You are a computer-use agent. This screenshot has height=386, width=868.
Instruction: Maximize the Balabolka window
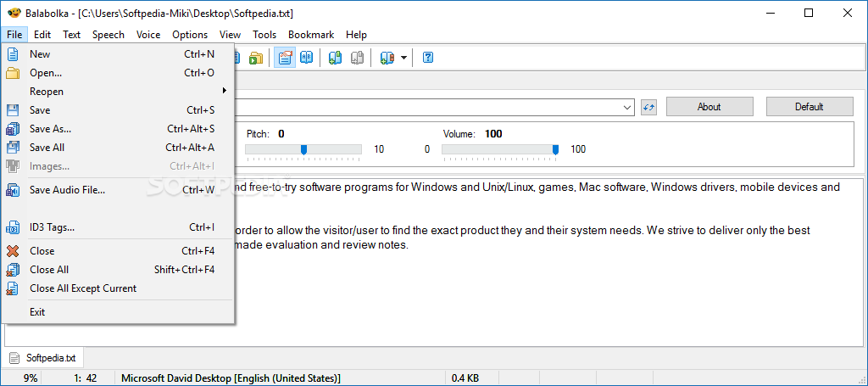809,14
